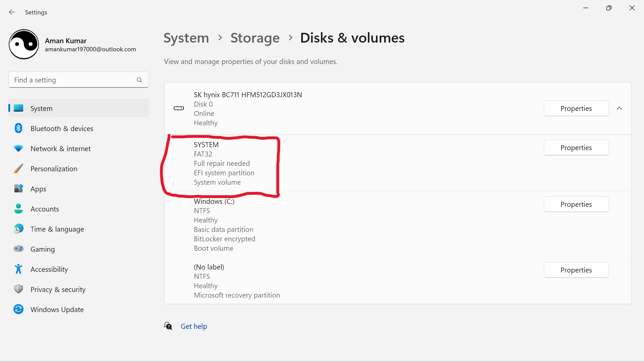This screenshot has width=644, height=362.
Task: Click the Get help chat icon
Action: pos(168,326)
